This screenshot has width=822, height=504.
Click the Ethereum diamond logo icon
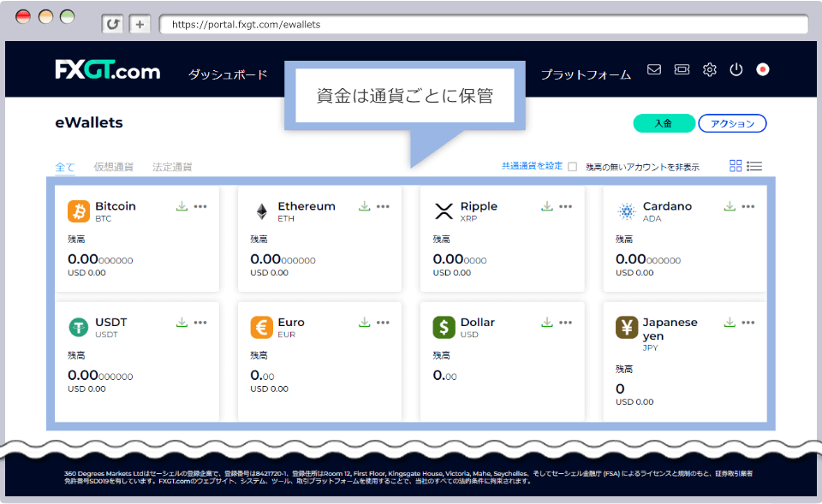click(262, 211)
